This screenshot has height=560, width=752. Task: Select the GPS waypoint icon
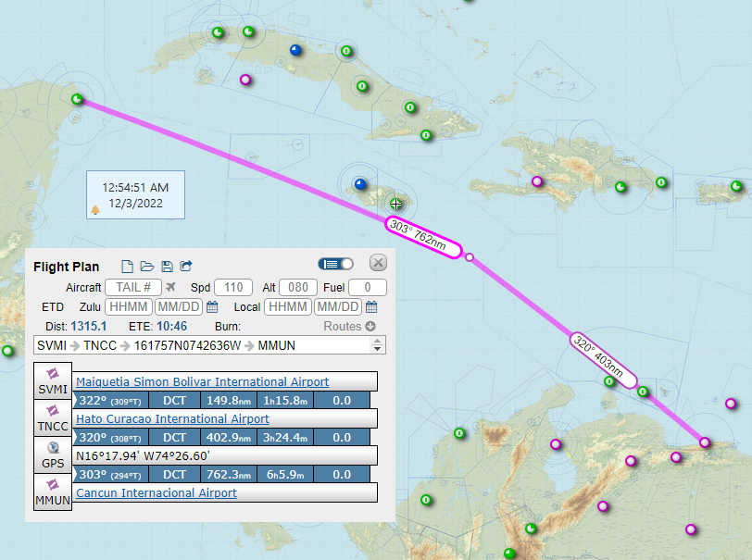tap(53, 455)
